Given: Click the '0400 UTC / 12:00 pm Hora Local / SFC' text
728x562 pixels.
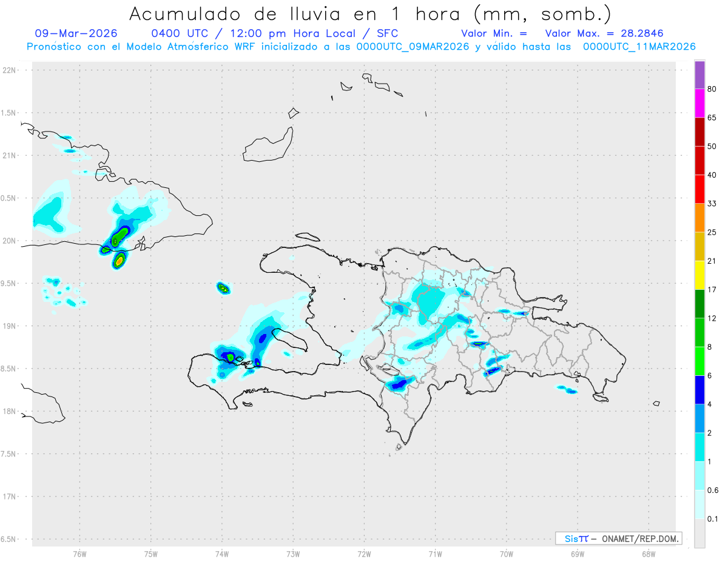Looking at the screenshot, I should [x=275, y=34].
